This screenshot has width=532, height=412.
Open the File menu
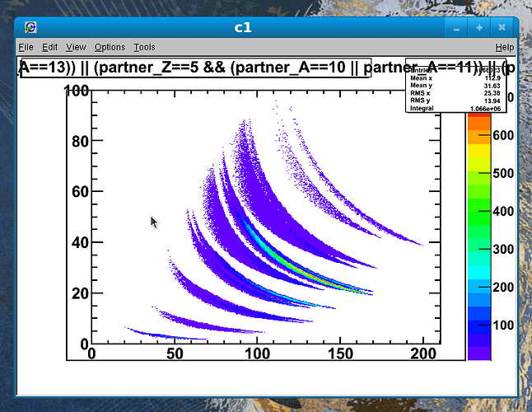click(26, 47)
